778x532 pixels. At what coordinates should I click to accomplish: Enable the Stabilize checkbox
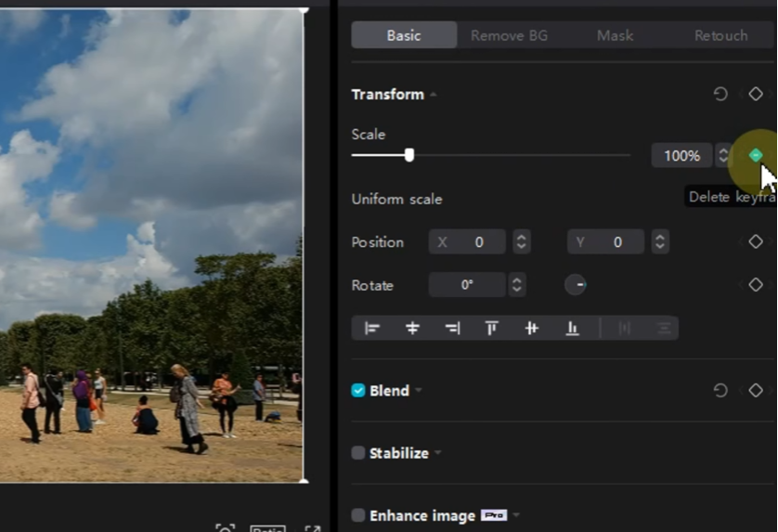coord(358,453)
